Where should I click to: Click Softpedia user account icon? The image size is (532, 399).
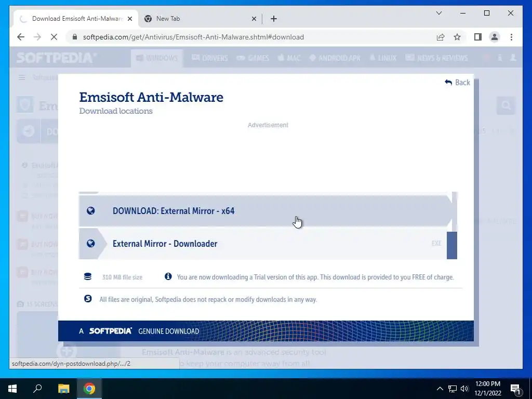click(513, 58)
